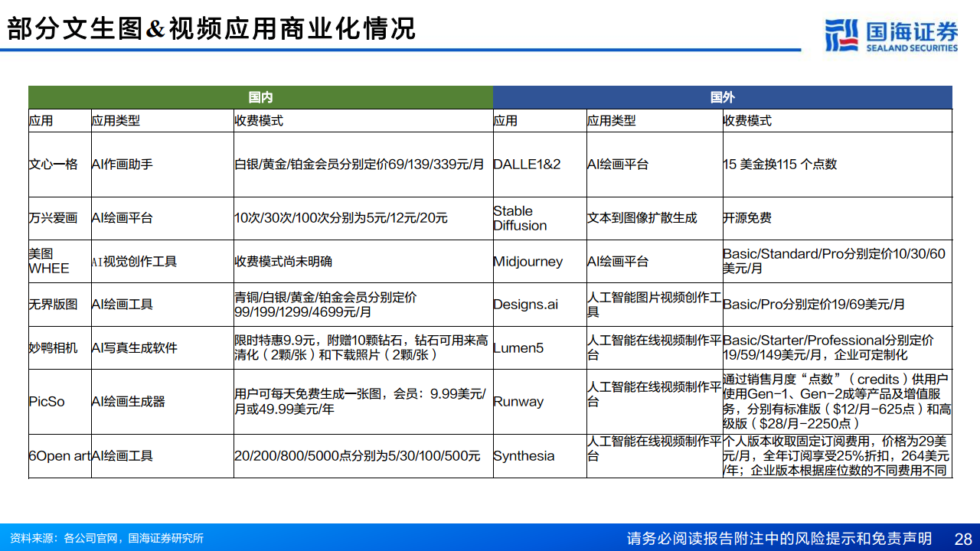Click the DALLE1&2 row's AI绘画平台 type cell
The image size is (980, 551).
[x=655, y=165]
